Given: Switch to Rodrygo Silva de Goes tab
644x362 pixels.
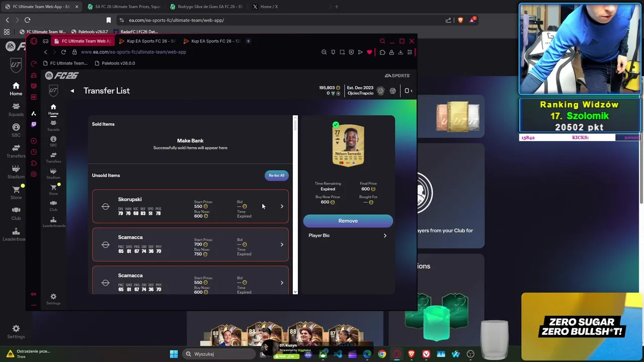Looking at the screenshot, I should point(206,7).
